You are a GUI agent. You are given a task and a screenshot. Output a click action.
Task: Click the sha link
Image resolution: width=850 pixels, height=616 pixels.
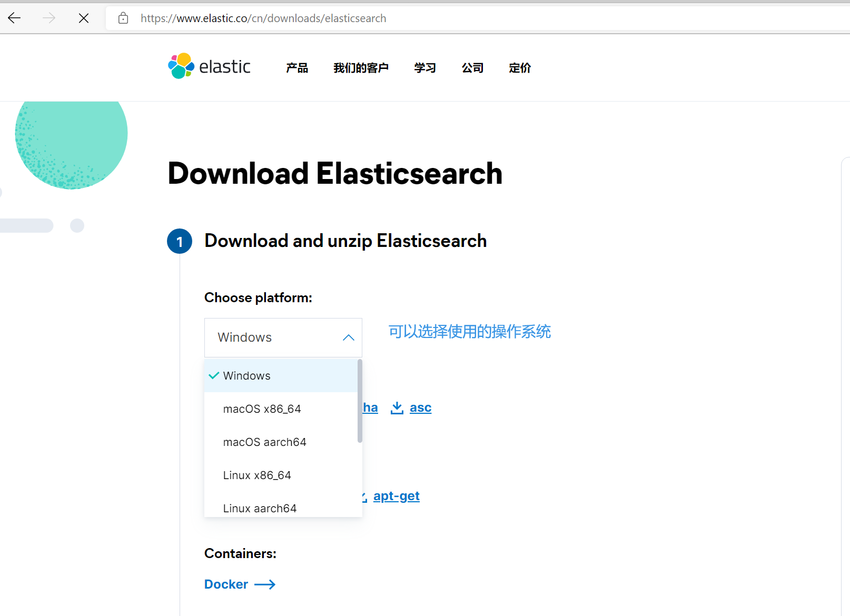coord(370,408)
